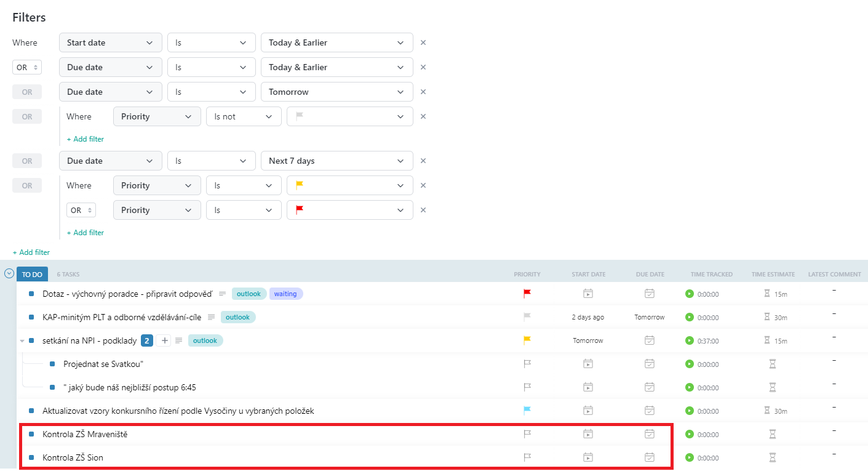Open red flag priority value dropdown
868x471 pixels.
click(349, 210)
